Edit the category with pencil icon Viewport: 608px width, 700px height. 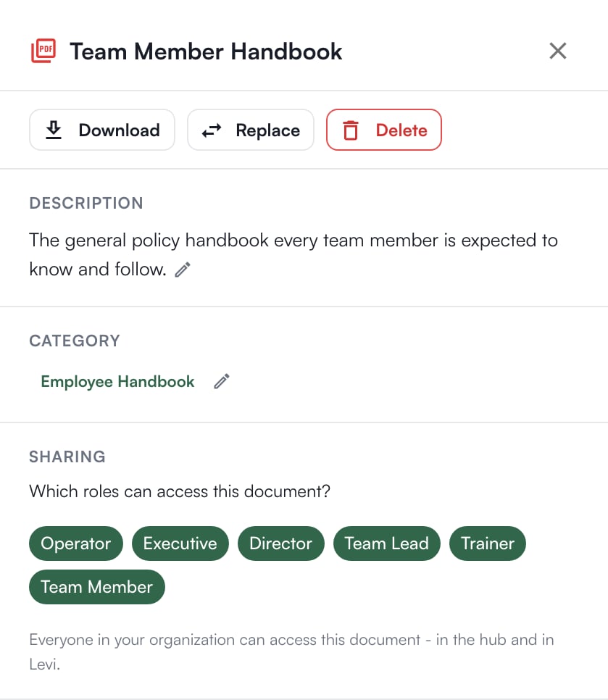(222, 382)
